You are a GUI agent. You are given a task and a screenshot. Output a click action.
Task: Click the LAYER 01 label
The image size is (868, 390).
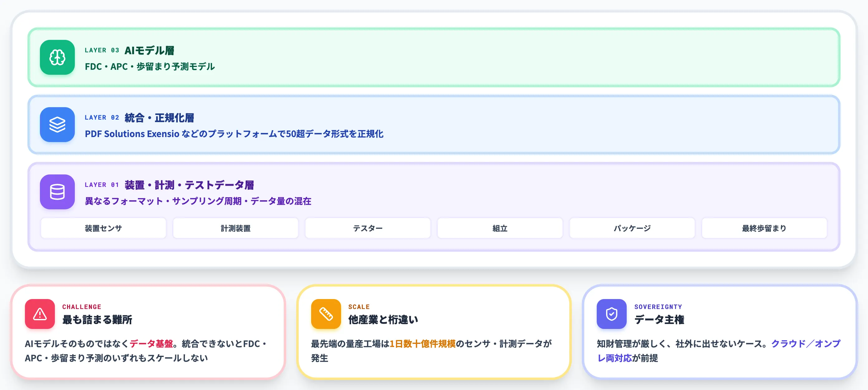pyautogui.click(x=102, y=185)
